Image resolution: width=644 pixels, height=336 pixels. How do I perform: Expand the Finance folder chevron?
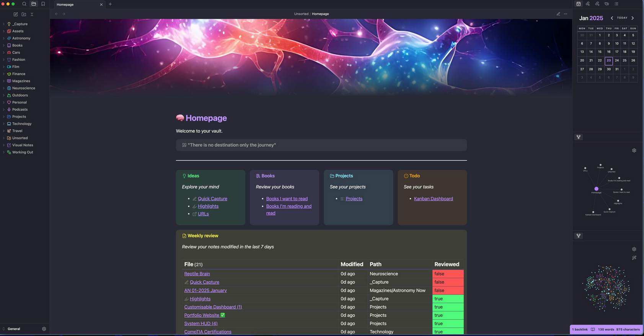pos(4,74)
